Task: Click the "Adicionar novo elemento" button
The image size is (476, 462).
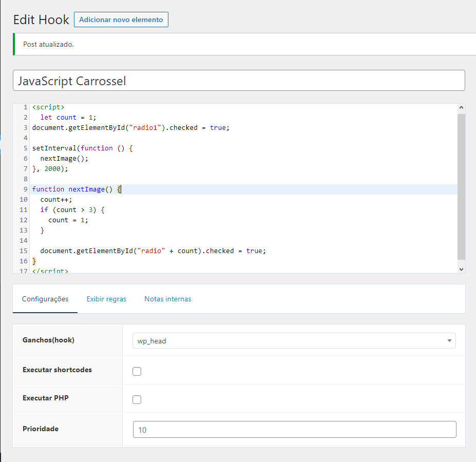Action: click(121, 20)
